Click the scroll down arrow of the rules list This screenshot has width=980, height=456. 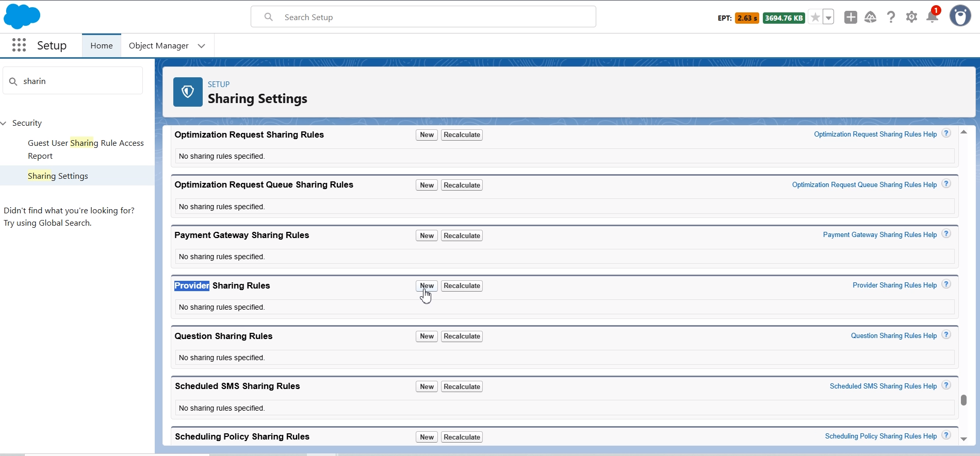coord(963,439)
